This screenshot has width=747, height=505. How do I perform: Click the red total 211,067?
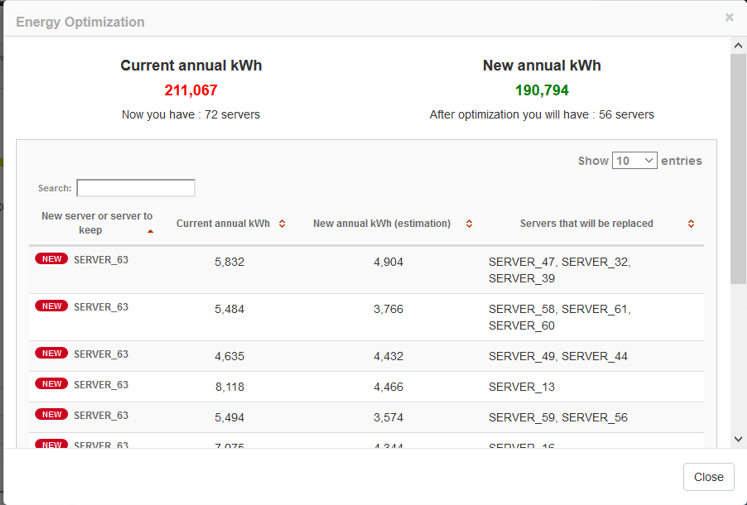tap(191, 90)
